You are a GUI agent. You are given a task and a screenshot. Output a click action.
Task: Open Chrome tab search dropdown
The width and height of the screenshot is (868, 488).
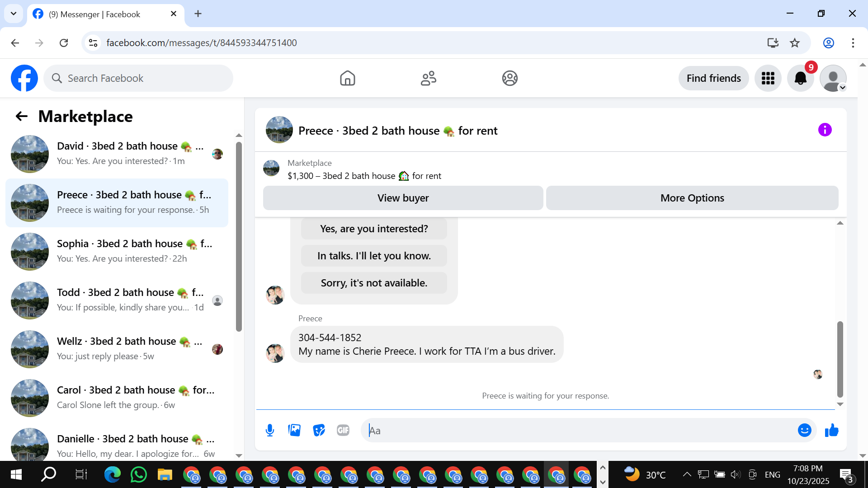click(14, 14)
